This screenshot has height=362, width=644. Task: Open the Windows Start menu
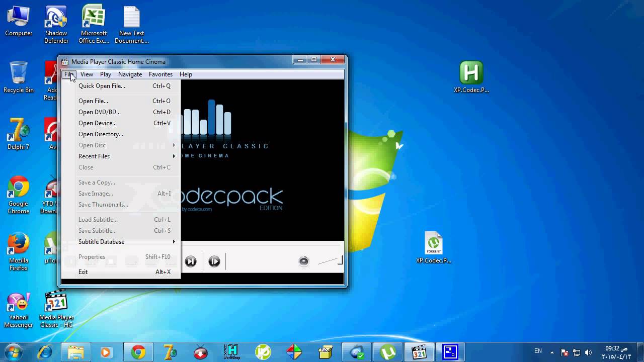tap(13, 352)
